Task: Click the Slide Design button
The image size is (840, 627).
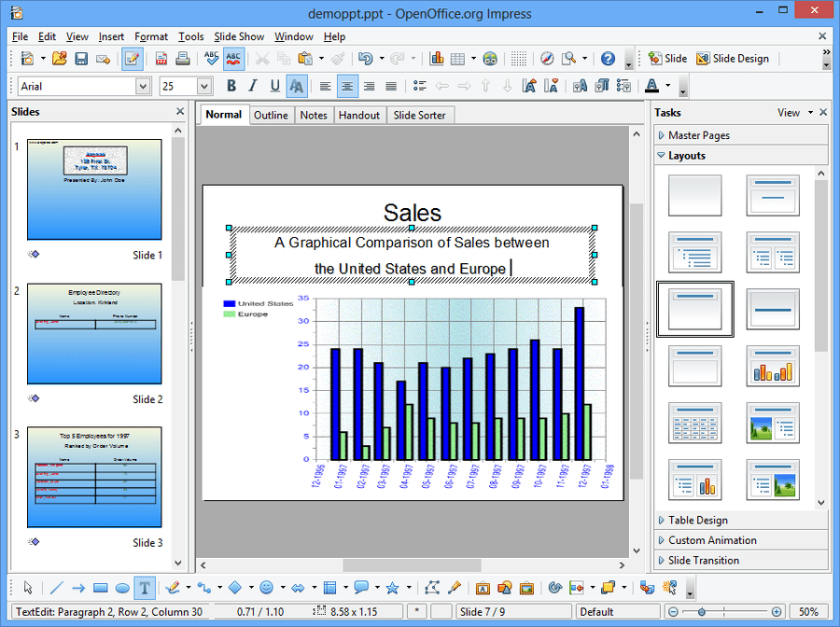Action: (733, 59)
